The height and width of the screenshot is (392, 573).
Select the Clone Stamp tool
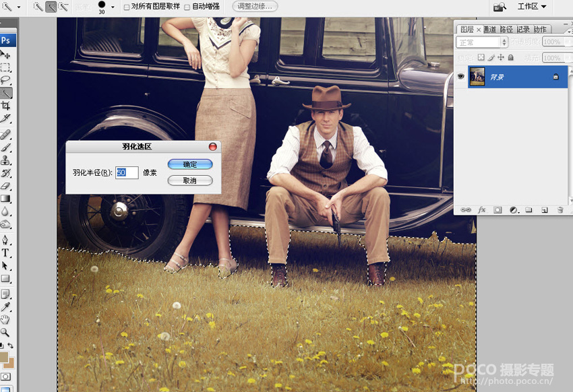(6, 160)
